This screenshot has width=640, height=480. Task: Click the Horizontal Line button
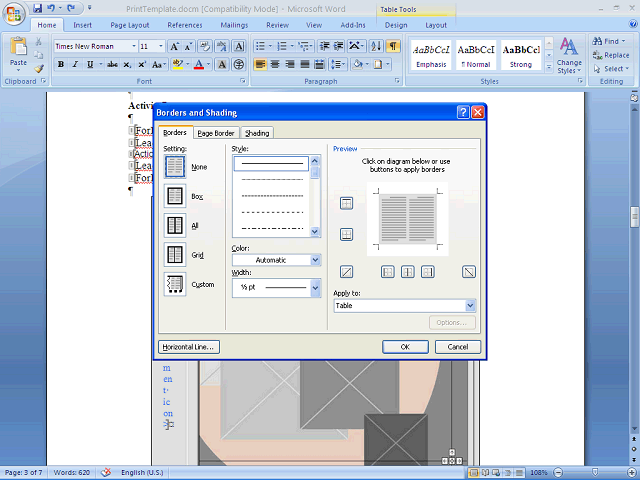click(189, 347)
